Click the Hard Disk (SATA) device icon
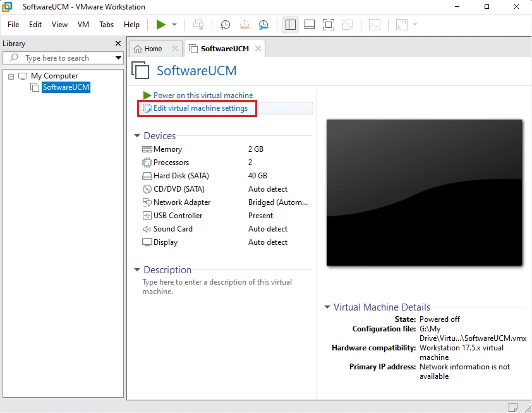 (147, 176)
